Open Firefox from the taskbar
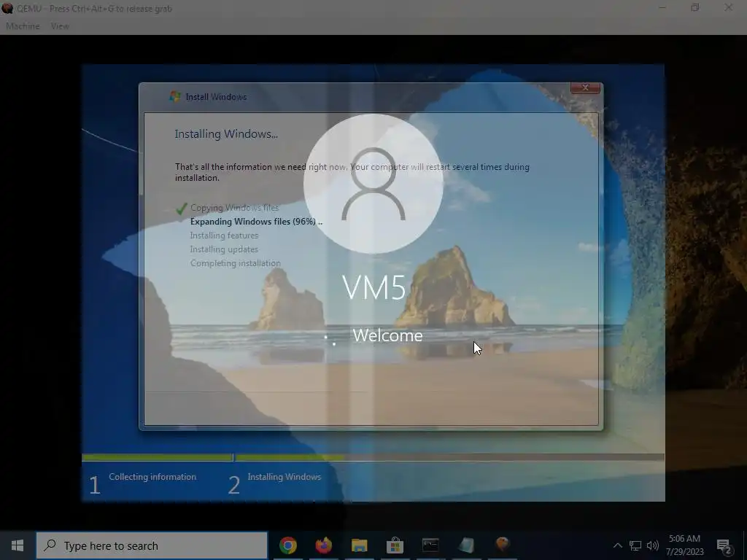The image size is (747, 560). click(x=323, y=545)
